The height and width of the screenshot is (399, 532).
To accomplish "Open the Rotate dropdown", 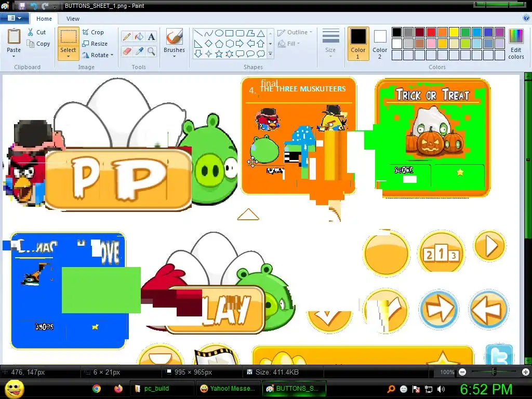I will pyautogui.click(x=98, y=55).
